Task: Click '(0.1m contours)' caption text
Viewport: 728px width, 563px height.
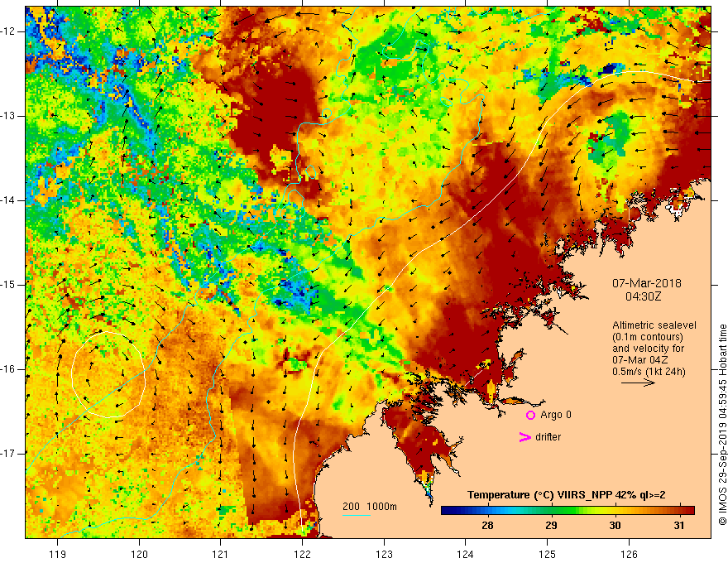Action: 648,337
